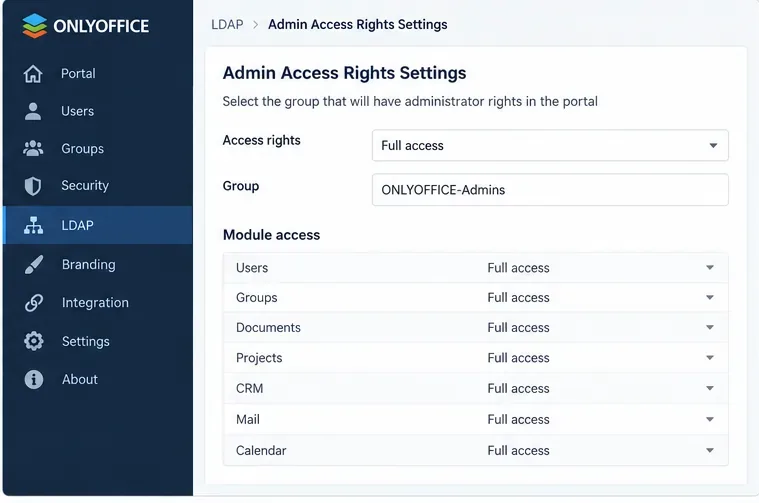Click the Projects module row label
Screen dimensions: 759x503
259,358
